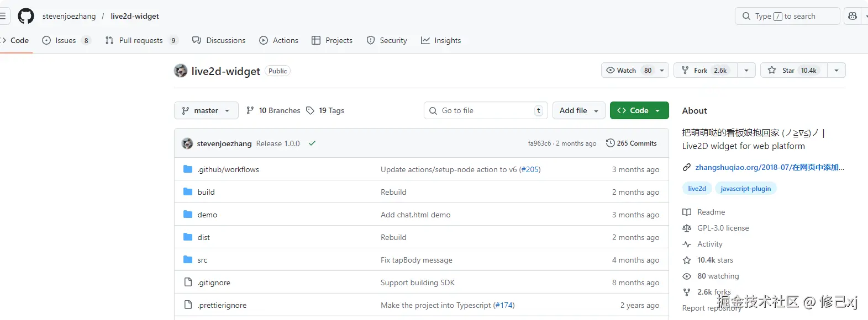Open the license scale icon
The width and height of the screenshot is (868, 320).
tap(687, 228)
